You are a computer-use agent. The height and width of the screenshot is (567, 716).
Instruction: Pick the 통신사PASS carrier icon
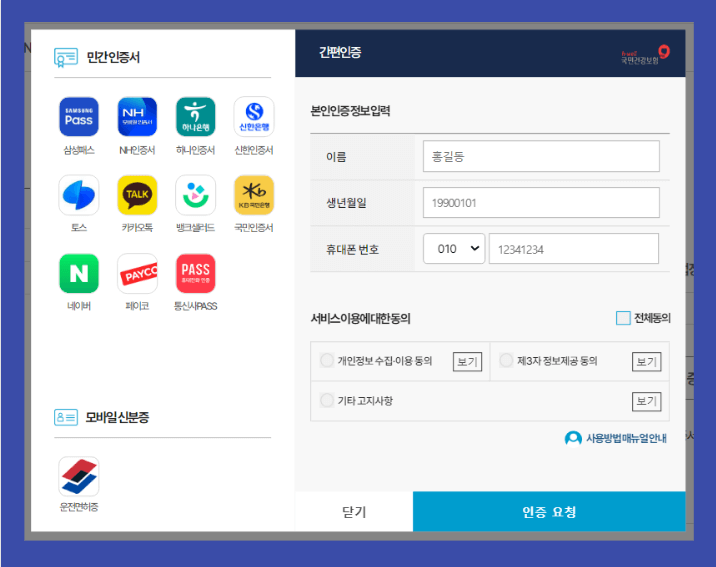coord(195,273)
